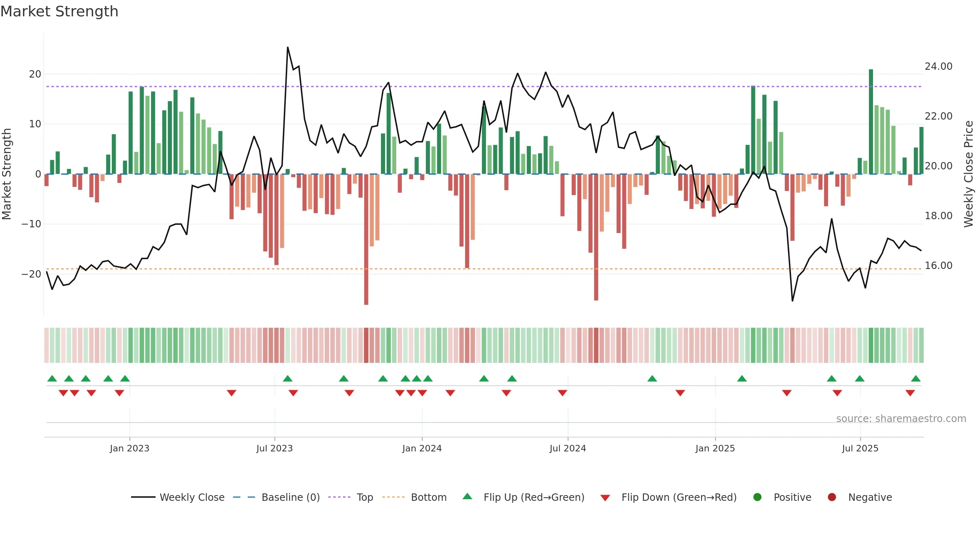The height and width of the screenshot is (551, 980).
Task: Click the Weekly Close legend line sample
Action: (x=143, y=497)
